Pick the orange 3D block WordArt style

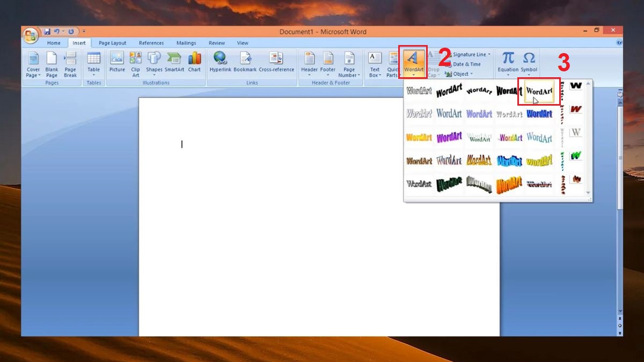509,184
